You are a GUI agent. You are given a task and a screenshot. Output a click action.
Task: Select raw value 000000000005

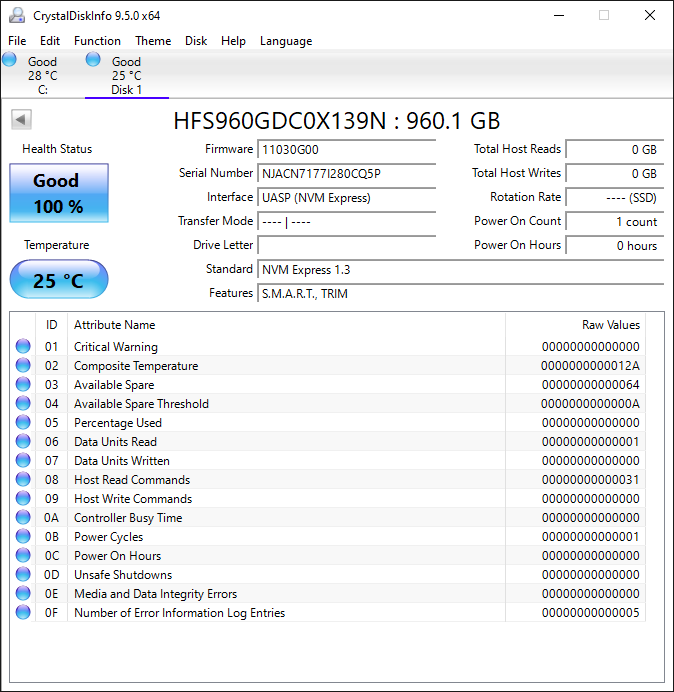click(x=591, y=613)
